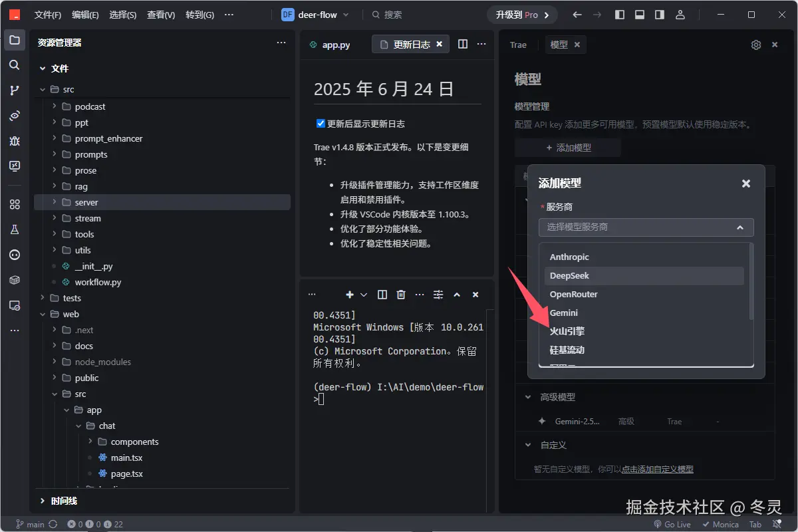Split the terminal pane
Viewport: 798px width, 532px height.
click(382, 295)
